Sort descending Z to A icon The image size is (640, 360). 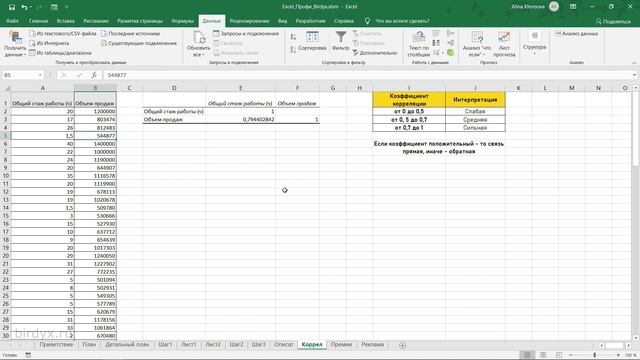click(293, 50)
